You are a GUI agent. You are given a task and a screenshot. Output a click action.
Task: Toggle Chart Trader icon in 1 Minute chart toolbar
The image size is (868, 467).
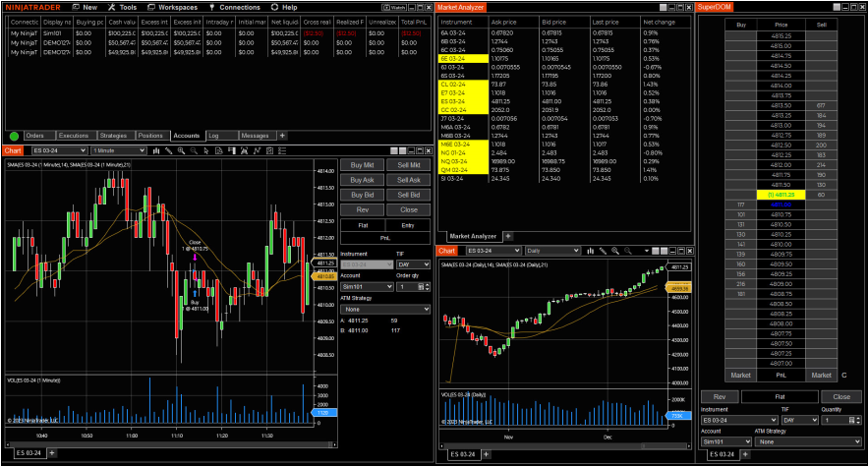[231, 150]
